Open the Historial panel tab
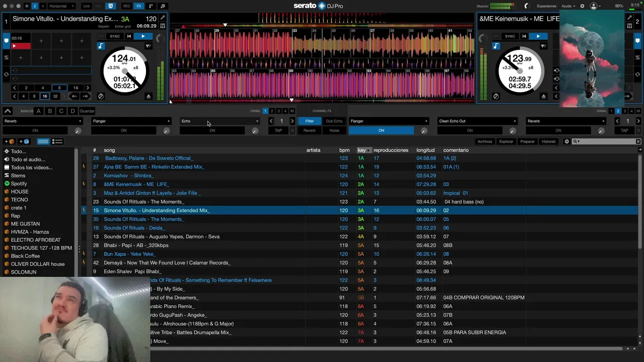The image size is (644, 362). (x=548, y=142)
